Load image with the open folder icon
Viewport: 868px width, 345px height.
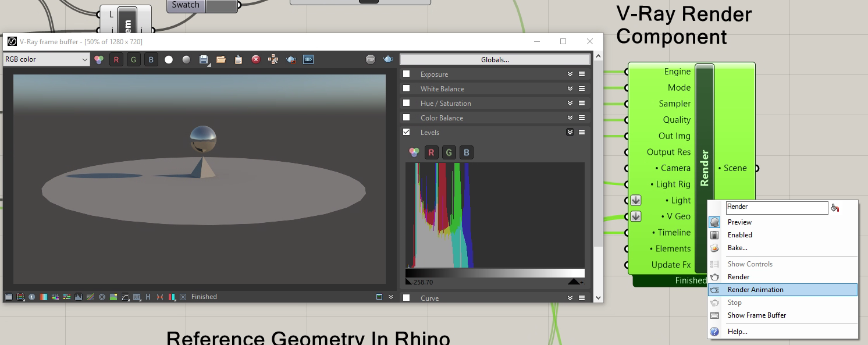(220, 59)
